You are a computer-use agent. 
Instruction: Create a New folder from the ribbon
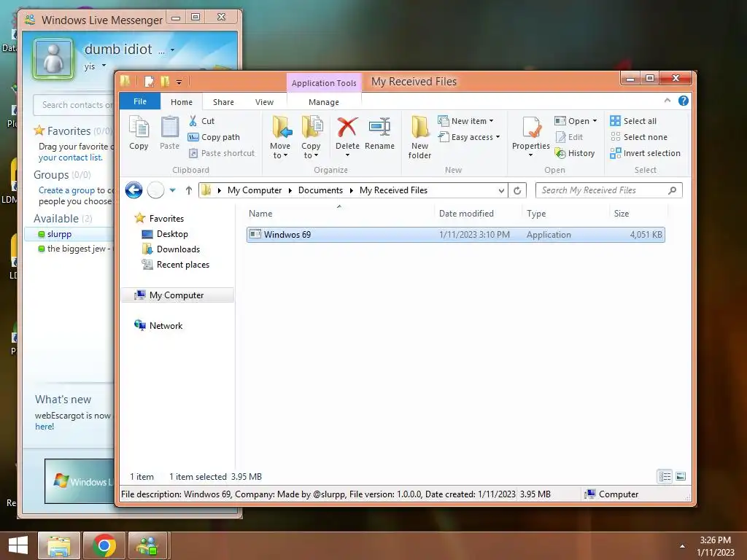coord(419,137)
